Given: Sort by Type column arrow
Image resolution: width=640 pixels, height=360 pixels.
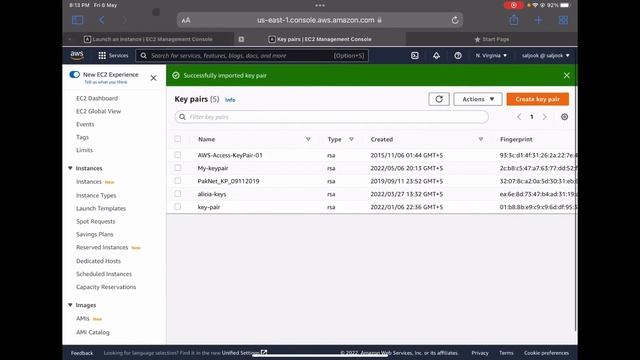Looking at the screenshot, I should pyautogui.click(x=351, y=139).
